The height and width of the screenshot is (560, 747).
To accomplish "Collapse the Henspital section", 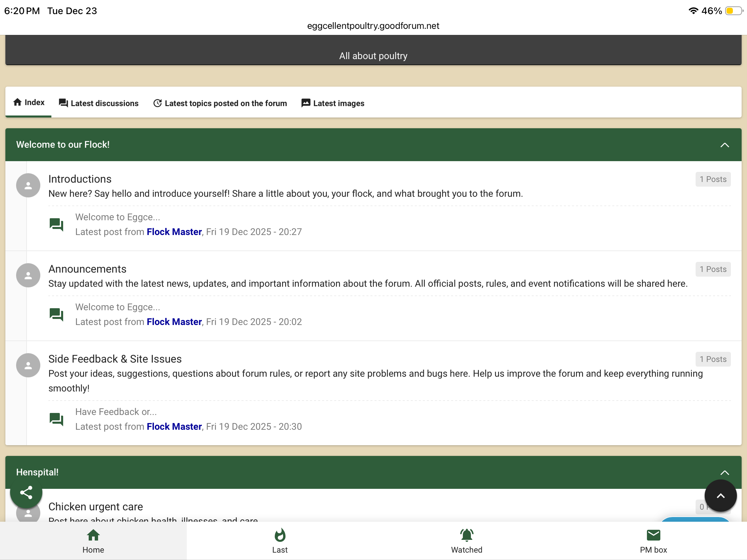I will click(724, 473).
